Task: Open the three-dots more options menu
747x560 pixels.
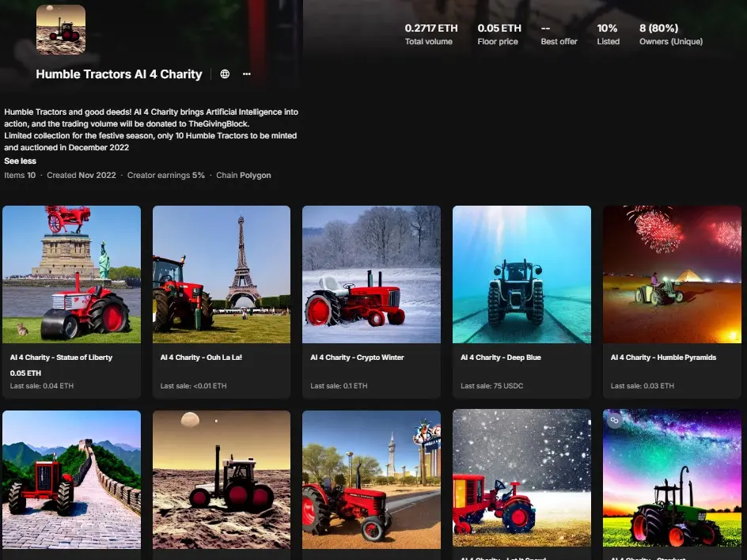Action: [x=247, y=74]
